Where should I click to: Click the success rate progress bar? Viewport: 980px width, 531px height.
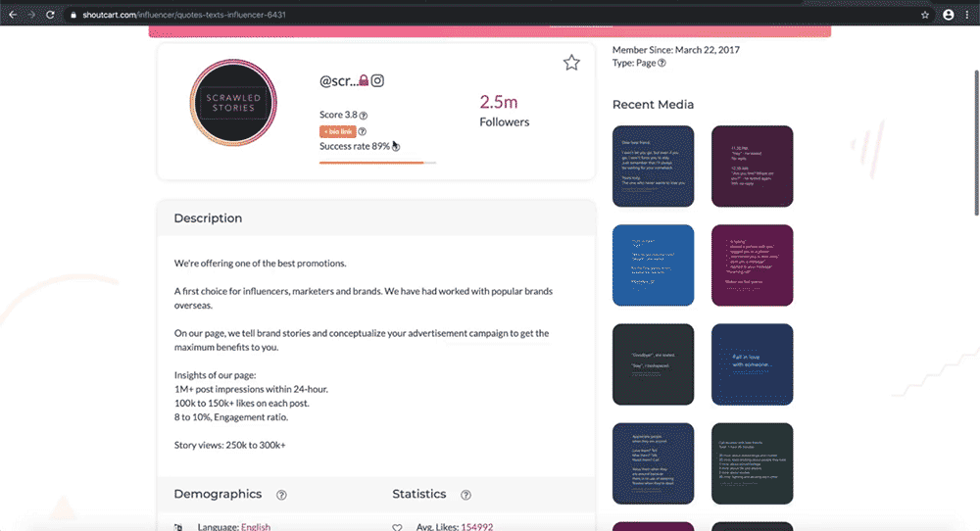pos(377,163)
